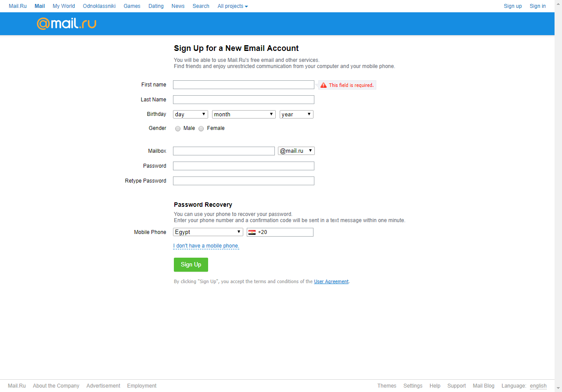
Task: Click the green Sign Up button
Action: tap(191, 265)
